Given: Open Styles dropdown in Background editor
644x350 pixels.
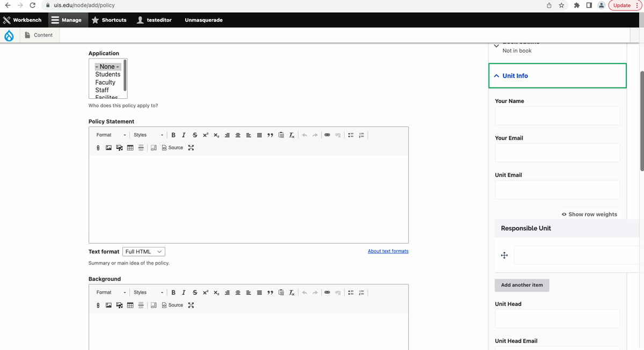Looking at the screenshot, I should tap(148, 293).
